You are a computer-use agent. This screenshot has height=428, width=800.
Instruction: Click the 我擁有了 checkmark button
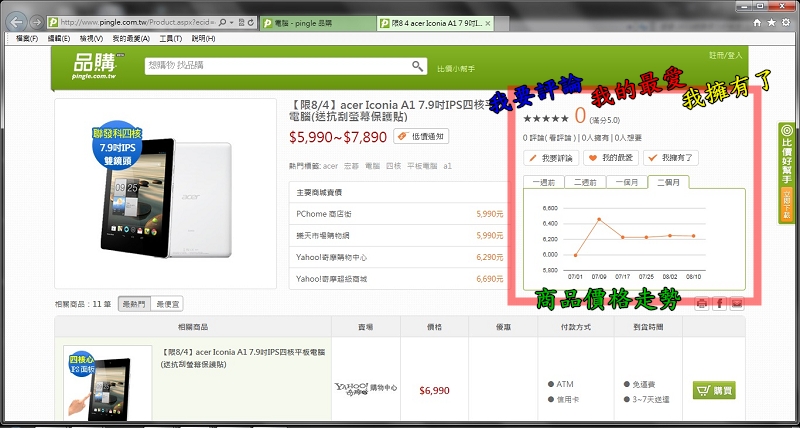point(670,158)
